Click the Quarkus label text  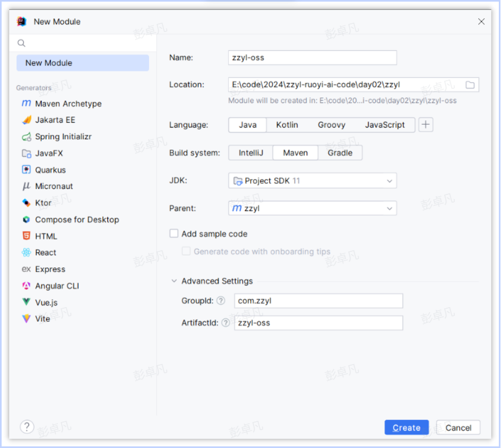pos(50,170)
